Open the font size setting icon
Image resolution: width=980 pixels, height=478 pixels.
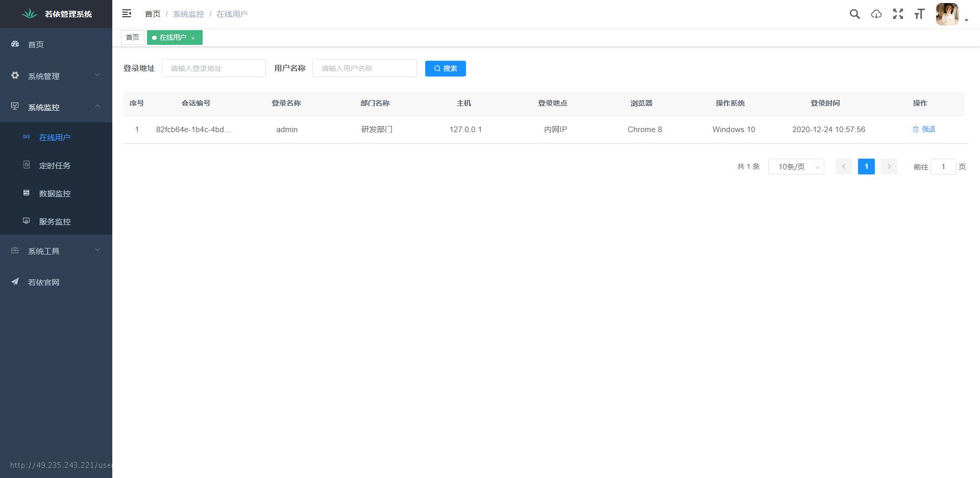click(x=919, y=14)
